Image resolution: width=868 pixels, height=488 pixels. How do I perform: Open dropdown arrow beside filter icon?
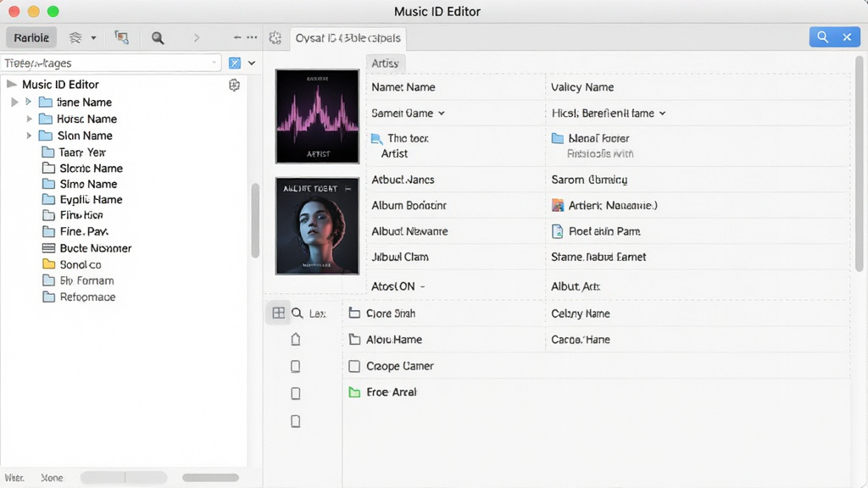point(93,37)
